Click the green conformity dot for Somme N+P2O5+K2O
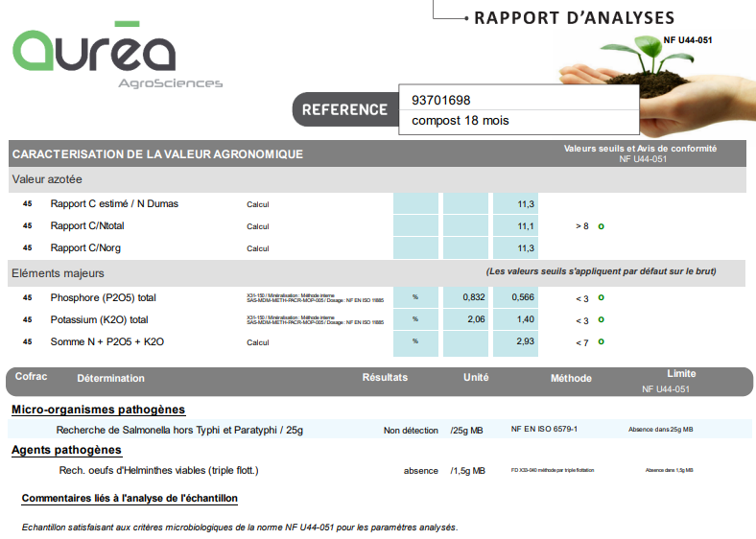 tap(602, 341)
